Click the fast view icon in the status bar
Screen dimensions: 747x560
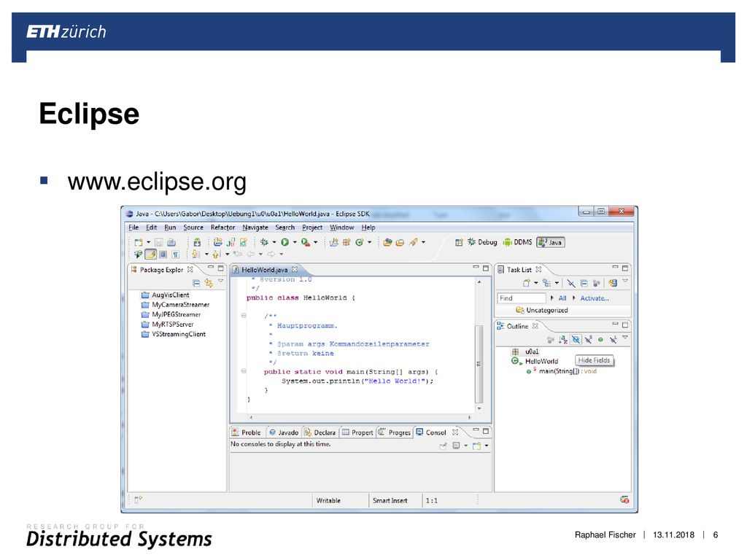(x=138, y=499)
